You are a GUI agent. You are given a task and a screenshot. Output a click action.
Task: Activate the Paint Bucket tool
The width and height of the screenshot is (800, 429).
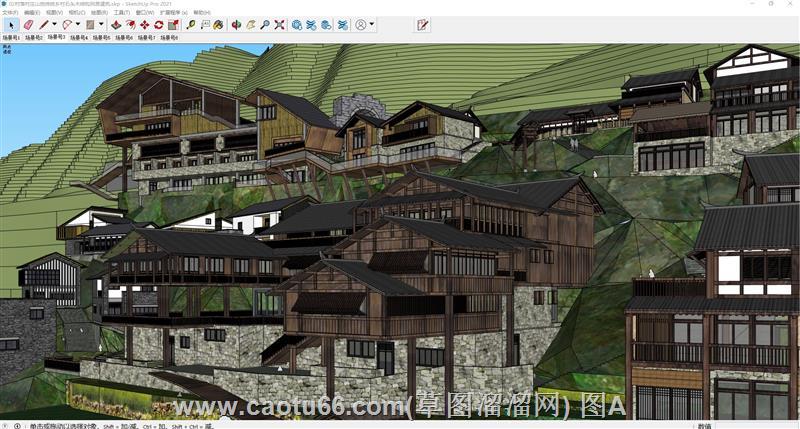(219, 24)
